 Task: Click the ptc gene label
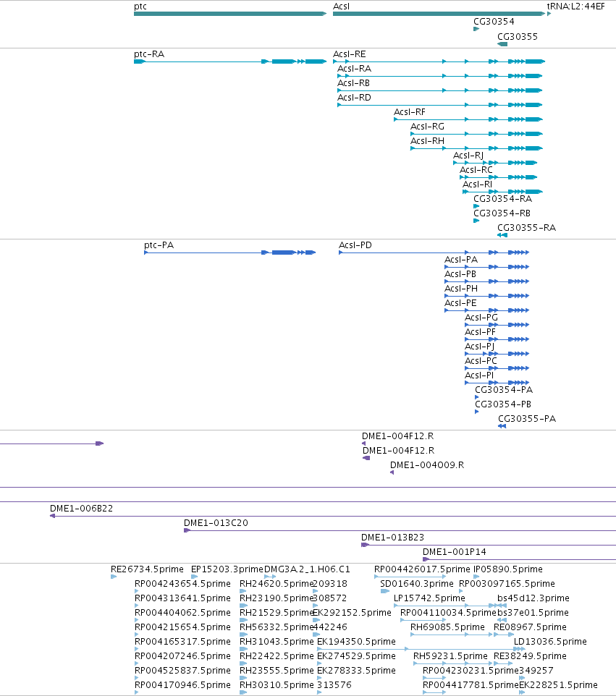pyautogui.click(x=140, y=7)
